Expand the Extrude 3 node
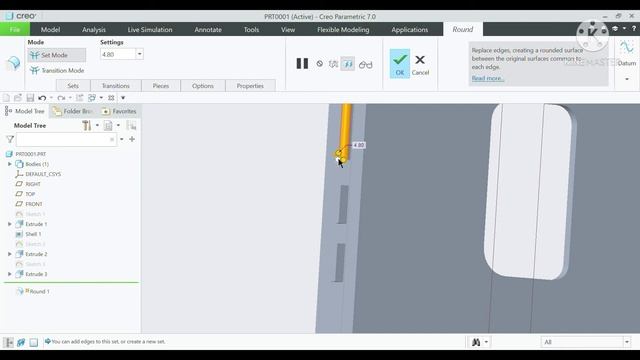Screen dimensions: 640x360 point(10,274)
